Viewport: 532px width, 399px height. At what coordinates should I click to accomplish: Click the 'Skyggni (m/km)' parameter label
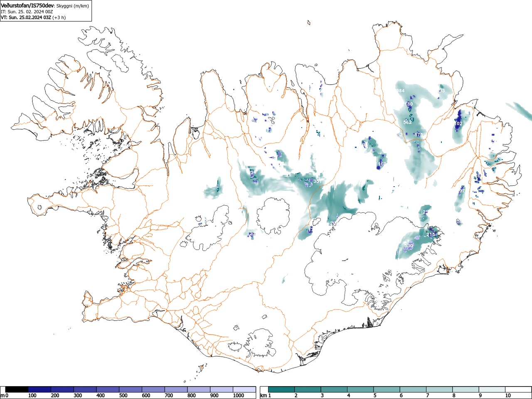coord(72,6)
